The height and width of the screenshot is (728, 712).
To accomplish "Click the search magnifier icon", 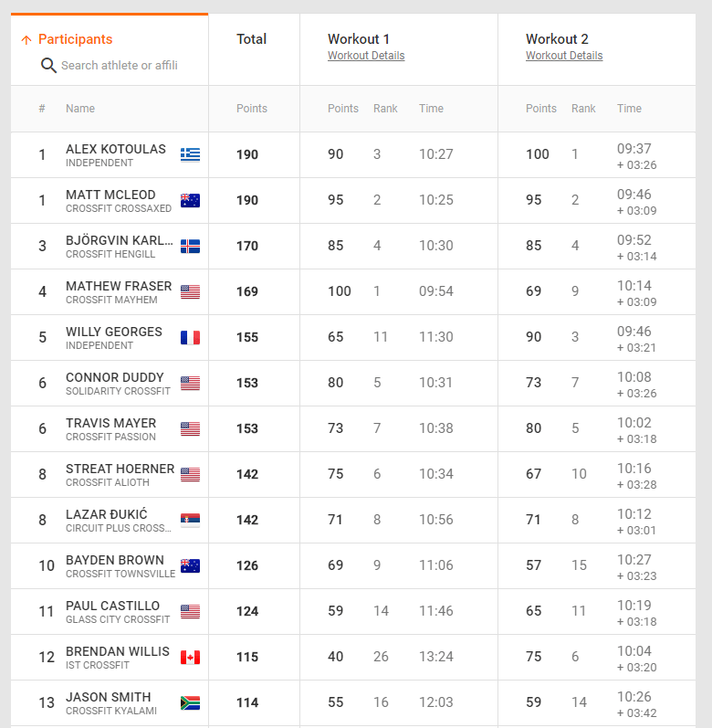I will (48, 66).
